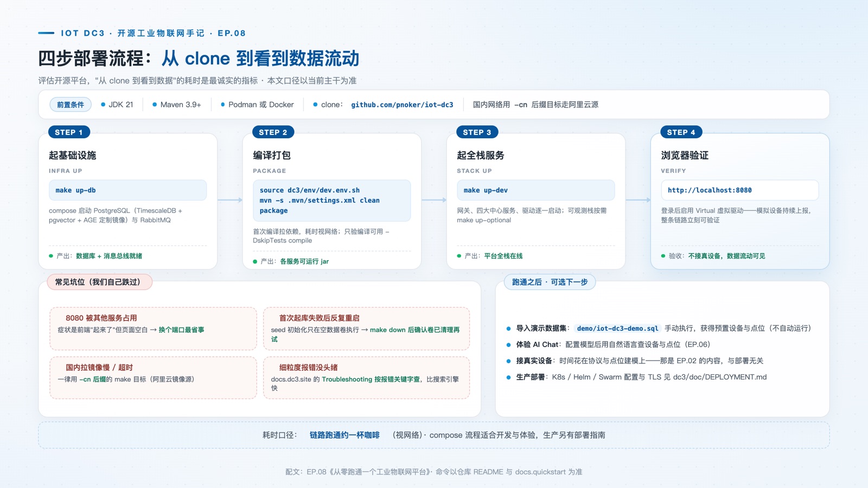Click the STEP 1 badge
The height and width of the screenshot is (488, 868).
pos(69,132)
